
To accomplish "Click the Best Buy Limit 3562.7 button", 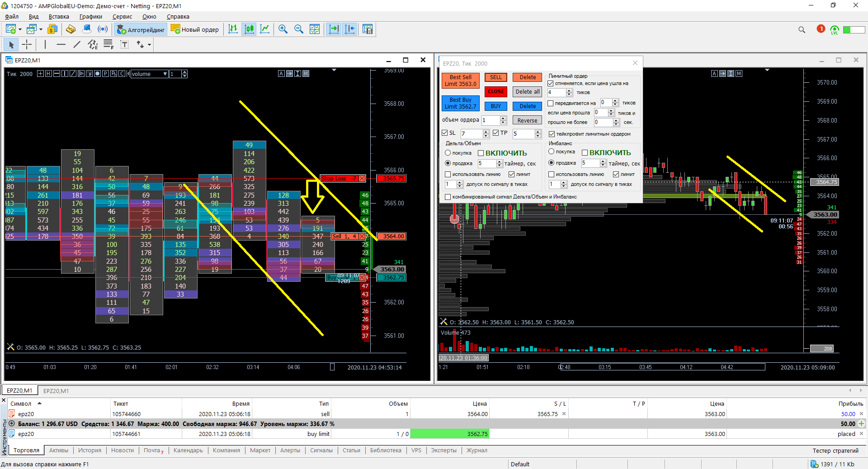I will (x=460, y=104).
